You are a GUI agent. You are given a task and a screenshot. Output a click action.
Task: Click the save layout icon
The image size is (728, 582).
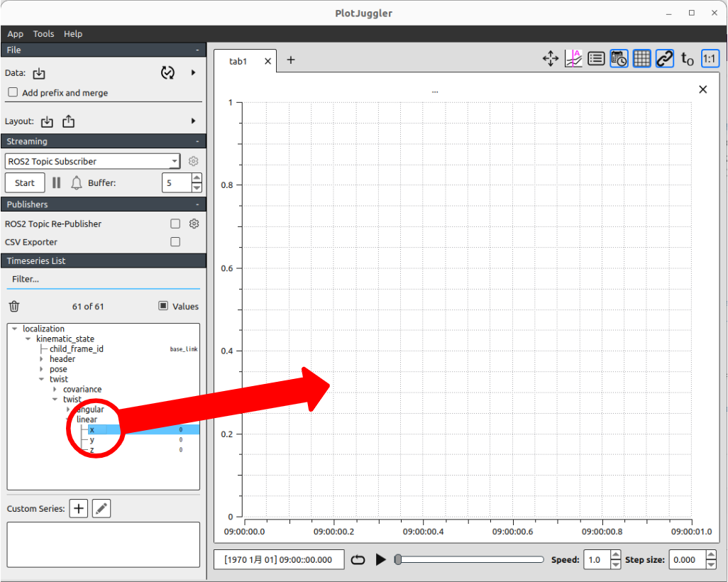69,121
